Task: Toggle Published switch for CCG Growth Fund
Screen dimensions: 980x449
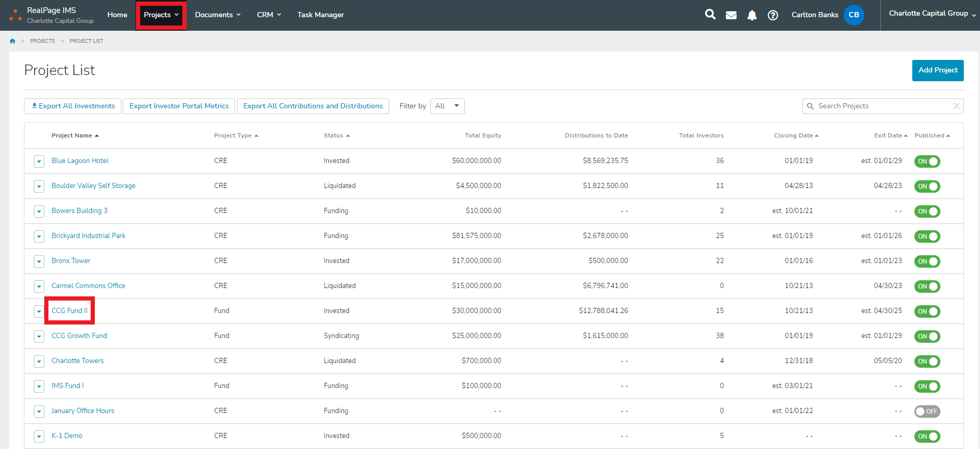Action: click(927, 336)
